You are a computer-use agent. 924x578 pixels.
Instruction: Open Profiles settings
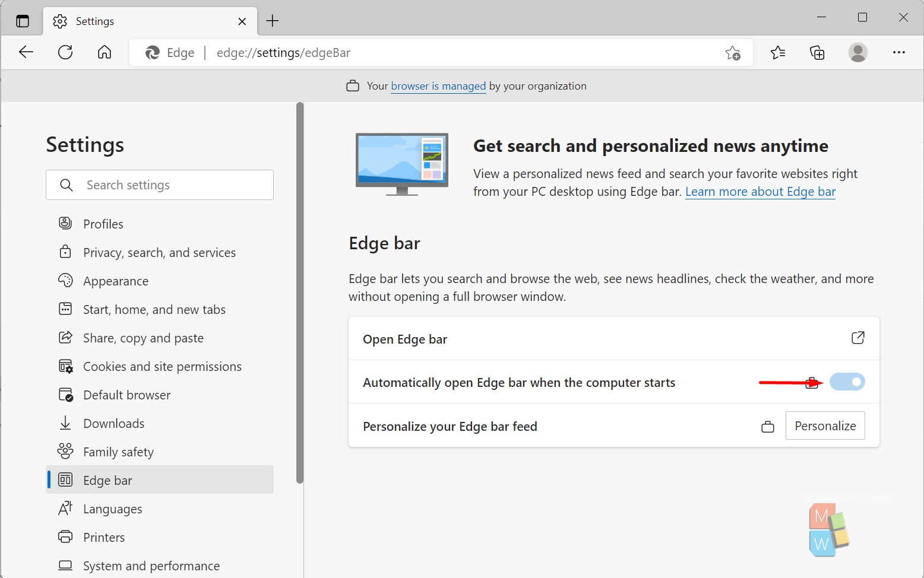point(160,224)
